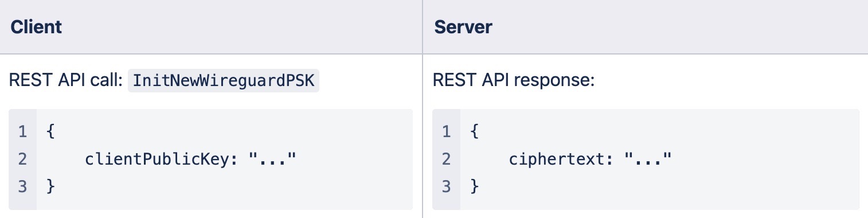Click the opening brace in client code block
868x218 pixels.
point(50,132)
